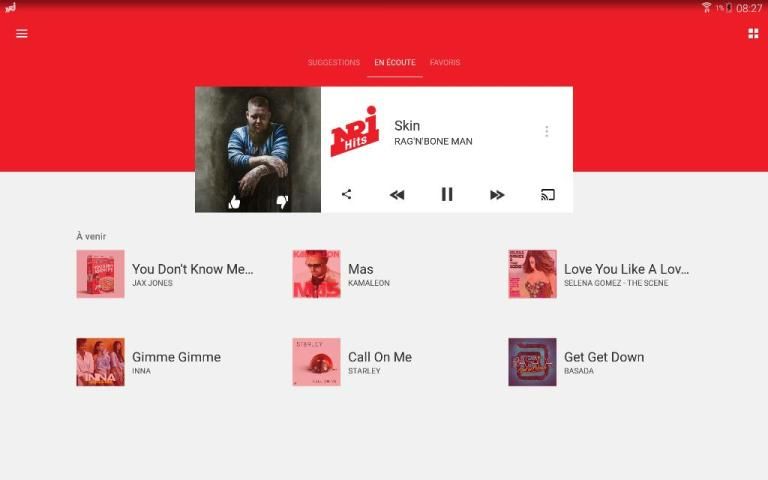The height and width of the screenshot is (480, 768).
Task: Cast playback to another device
Action: (547, 194)
